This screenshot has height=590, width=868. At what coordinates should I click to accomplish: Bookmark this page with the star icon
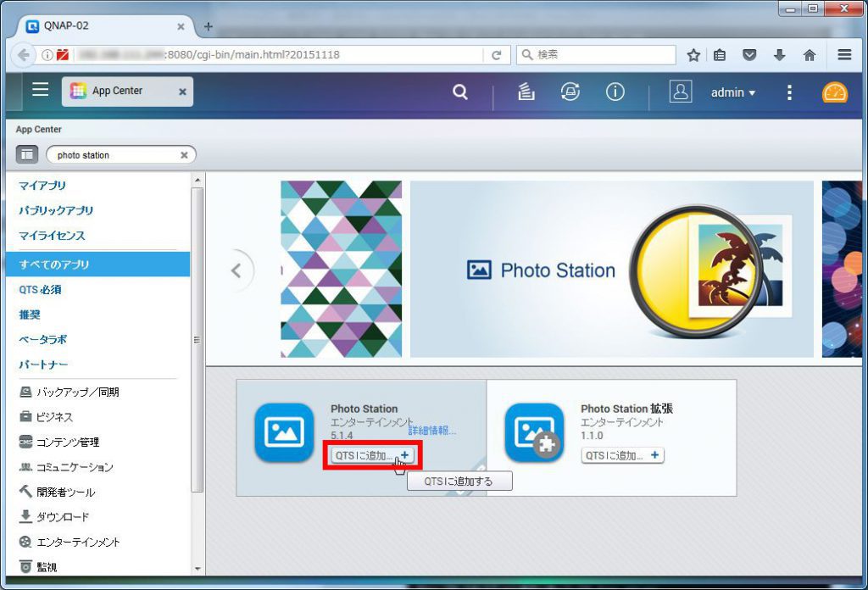(693, 55)
